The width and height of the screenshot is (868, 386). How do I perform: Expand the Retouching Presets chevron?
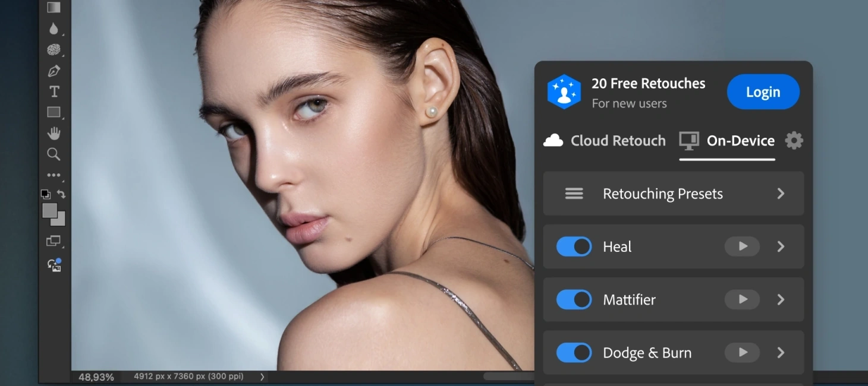[781, 194]
